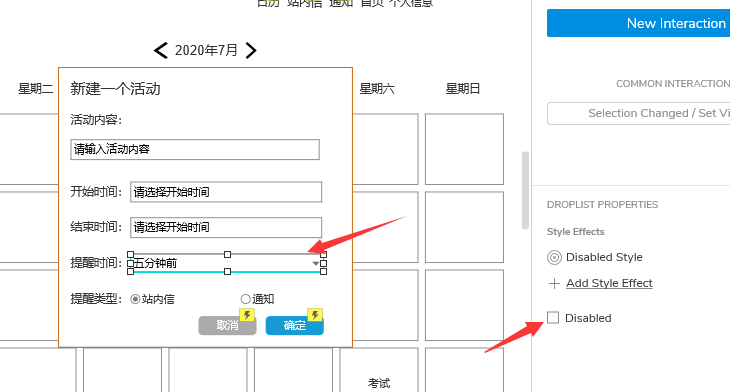This screenshot has height=392, width=730.
Task: Click the New Interaction button
Action: [638, 23]
